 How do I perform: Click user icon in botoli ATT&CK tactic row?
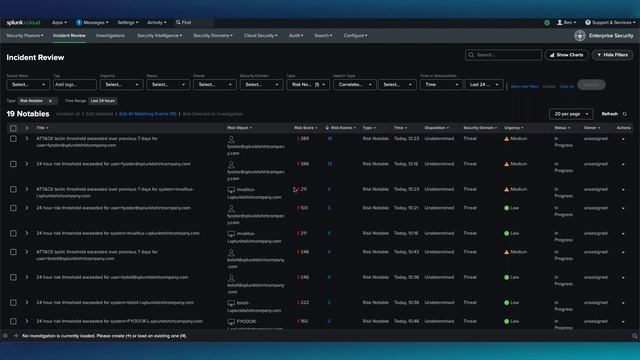coord(231,253)
